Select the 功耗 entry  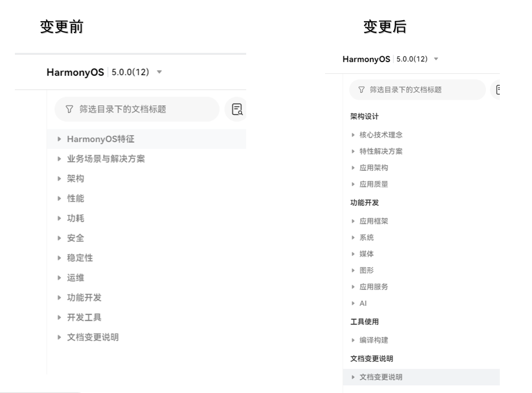[x=76, y=218]
